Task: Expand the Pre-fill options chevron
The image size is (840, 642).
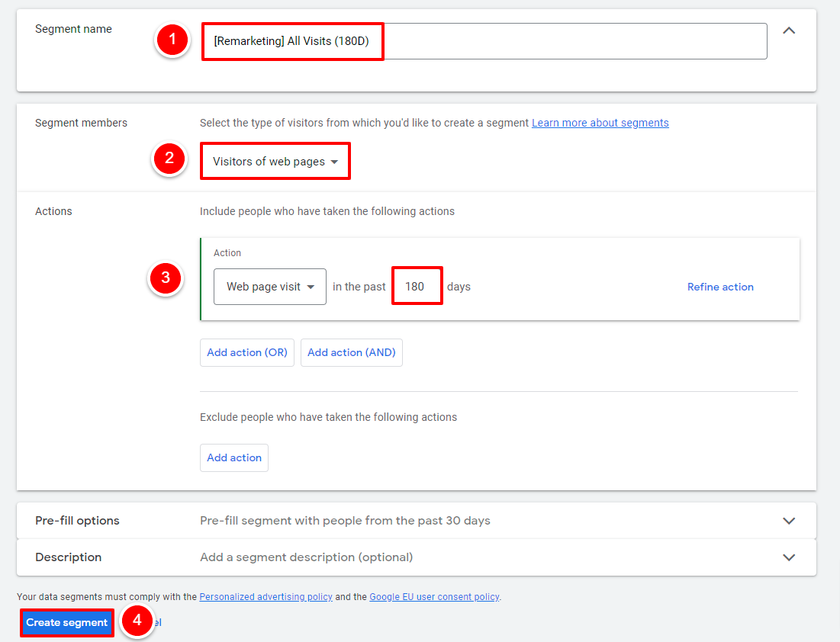Action: [789, 521]
